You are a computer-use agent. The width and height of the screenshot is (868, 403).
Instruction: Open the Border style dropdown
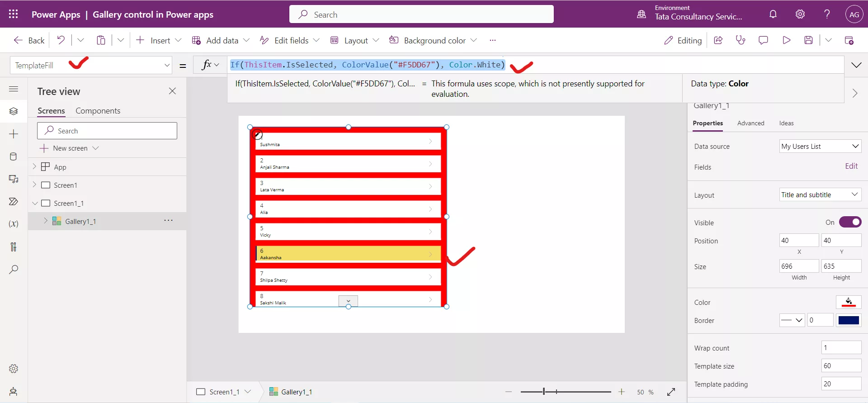(x=792, y=320)
